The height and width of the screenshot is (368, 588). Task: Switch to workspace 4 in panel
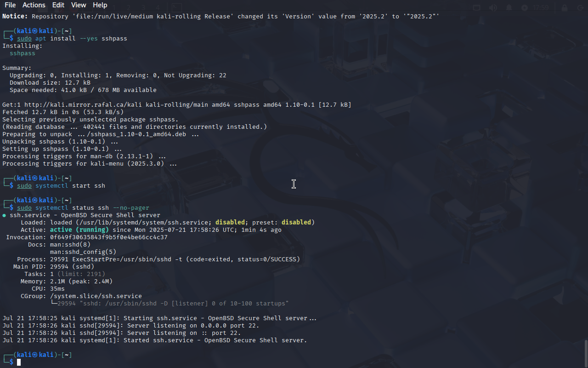[158, 7]
